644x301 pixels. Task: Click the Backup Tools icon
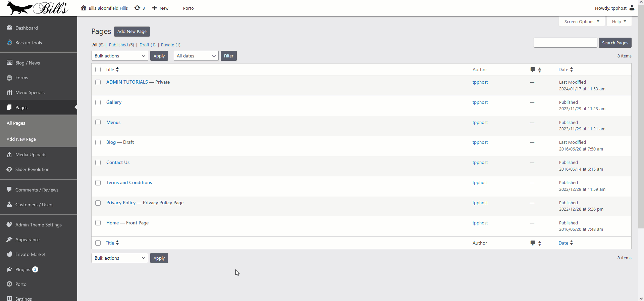tap(9, 43)
